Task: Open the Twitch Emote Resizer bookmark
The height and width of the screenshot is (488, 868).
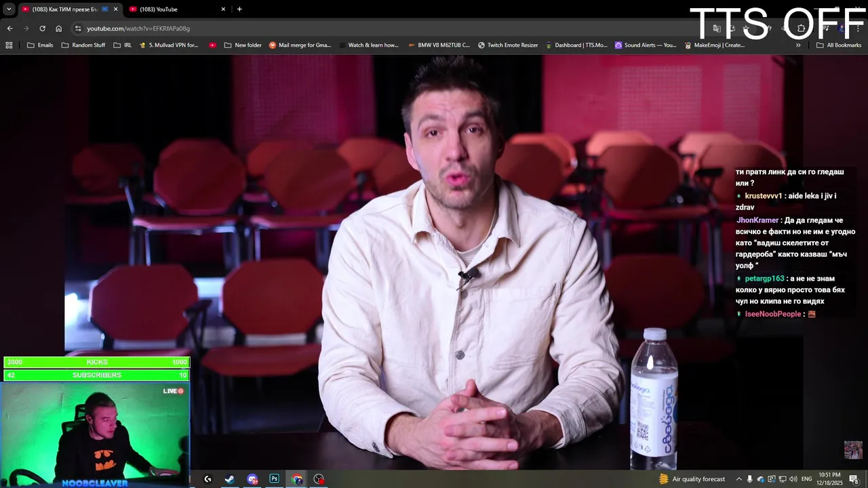Action: (508, 45)
